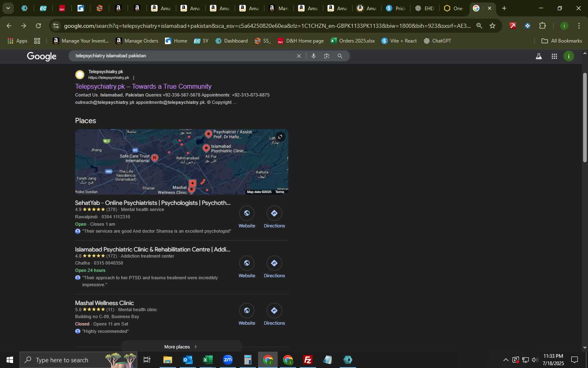Open Outlook from the taskbar
The height and width of the screenshot is (368, 588).
(x=188, y=360)
